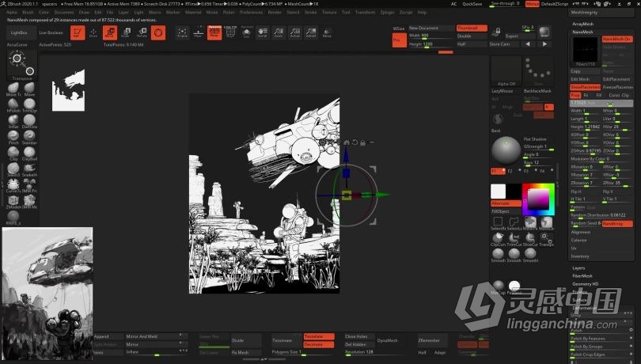The width and height of the screenshot is (641, 364).
Task: Click the Actual size icon
Action: click(x=294, y=32)
